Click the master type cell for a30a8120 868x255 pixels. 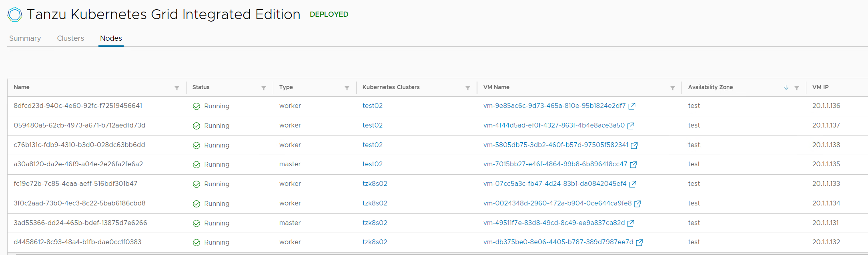point(290,164)
